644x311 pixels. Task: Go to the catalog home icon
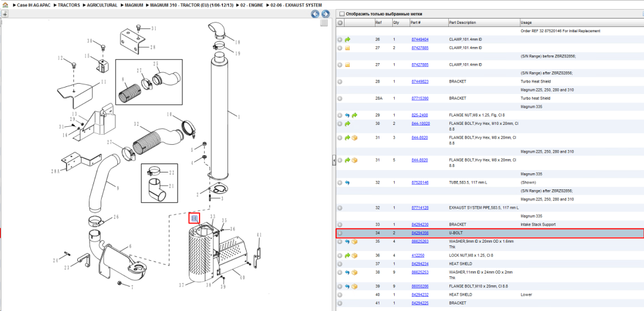pyautogui.click(x=5, y=5)
